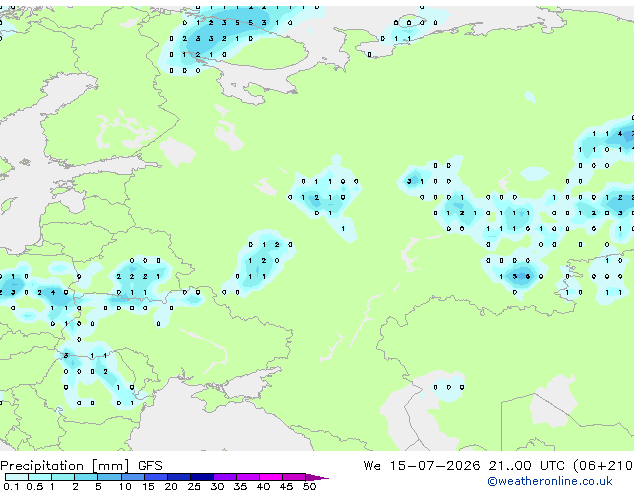The image size is (634, 490).
Task: Select the 20–25 mm legend swatch
Action: (178, 477)
